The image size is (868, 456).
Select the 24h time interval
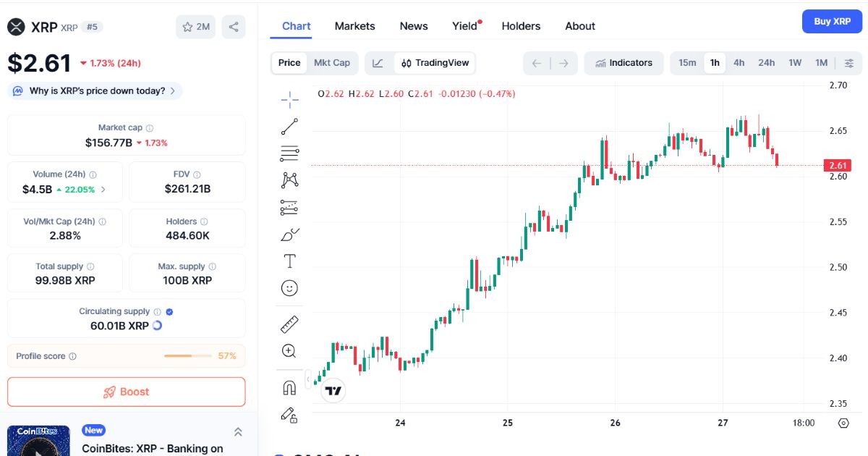coord(767,63)
